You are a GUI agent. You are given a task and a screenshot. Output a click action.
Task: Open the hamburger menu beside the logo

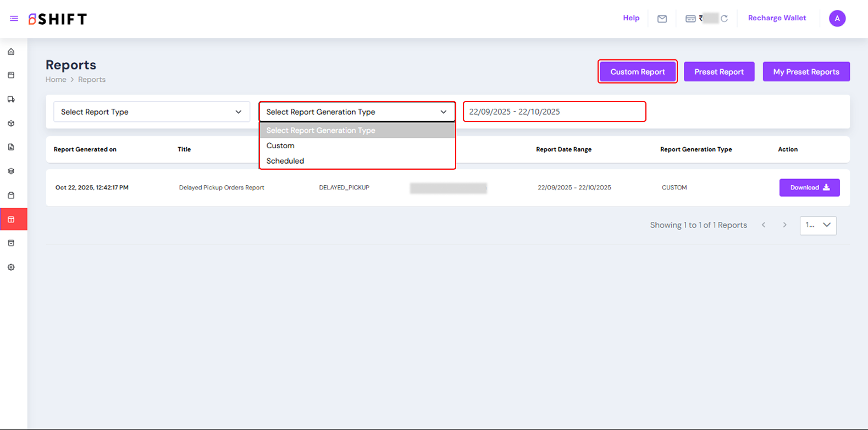14,19
